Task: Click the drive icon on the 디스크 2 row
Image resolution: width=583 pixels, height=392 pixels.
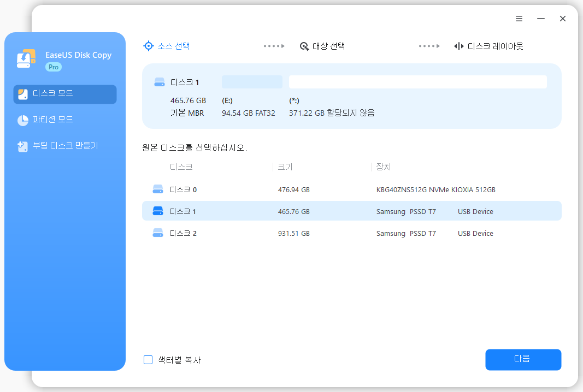Action: [158, 233]
